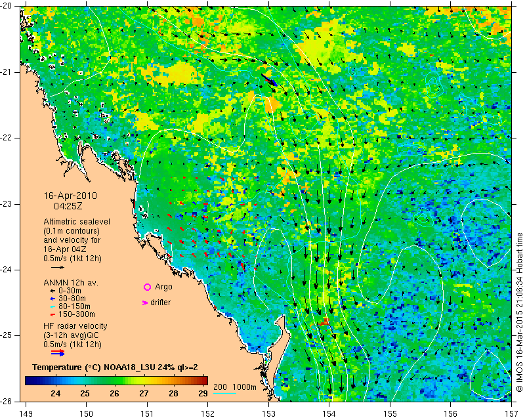Image resolution: width=525 pixels, height=420 pixels.
Task: Click the '(3-12h avg)QC' legend text
Action: (71, 335)
